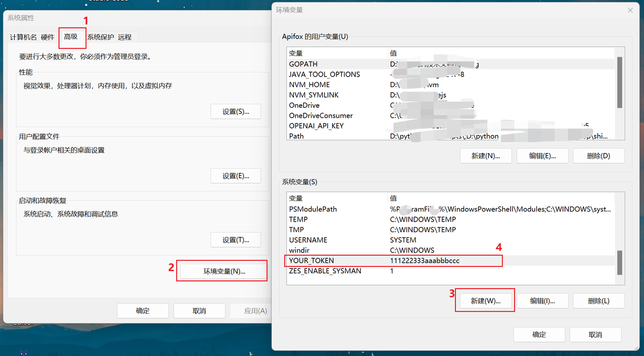This screenshot has height=356, width=644.
Task: Click 新建(N)... under user variables
Action: [486, 156]
